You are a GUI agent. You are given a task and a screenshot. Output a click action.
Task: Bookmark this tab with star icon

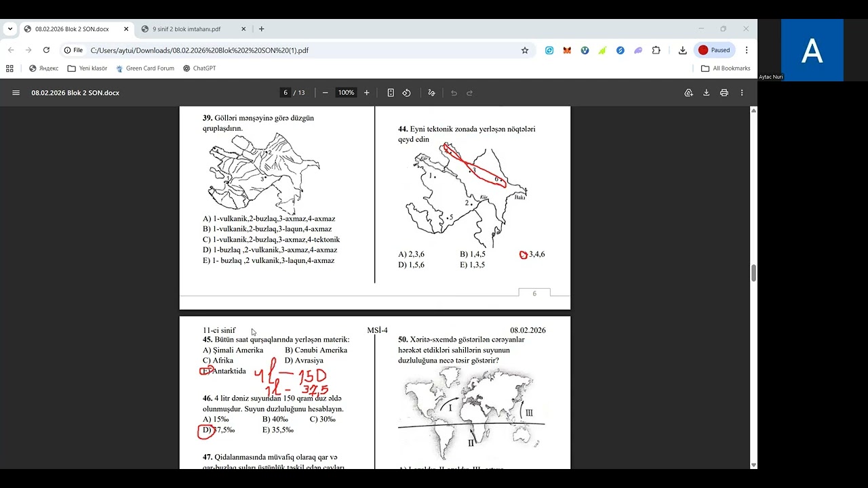[x=524, y=50]
